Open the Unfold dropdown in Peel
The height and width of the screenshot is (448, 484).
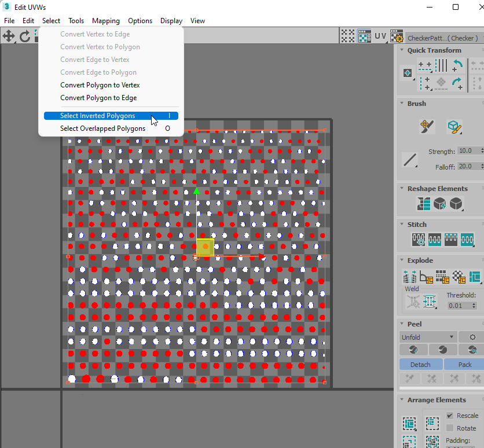click(427, 337)
